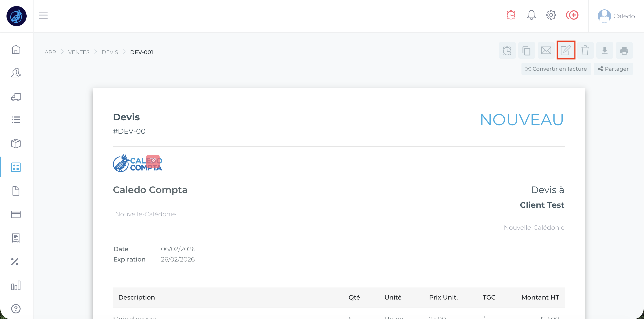The image size is (644, 319).
Task: Print the quote DEV-001
Action: [624, 50]
